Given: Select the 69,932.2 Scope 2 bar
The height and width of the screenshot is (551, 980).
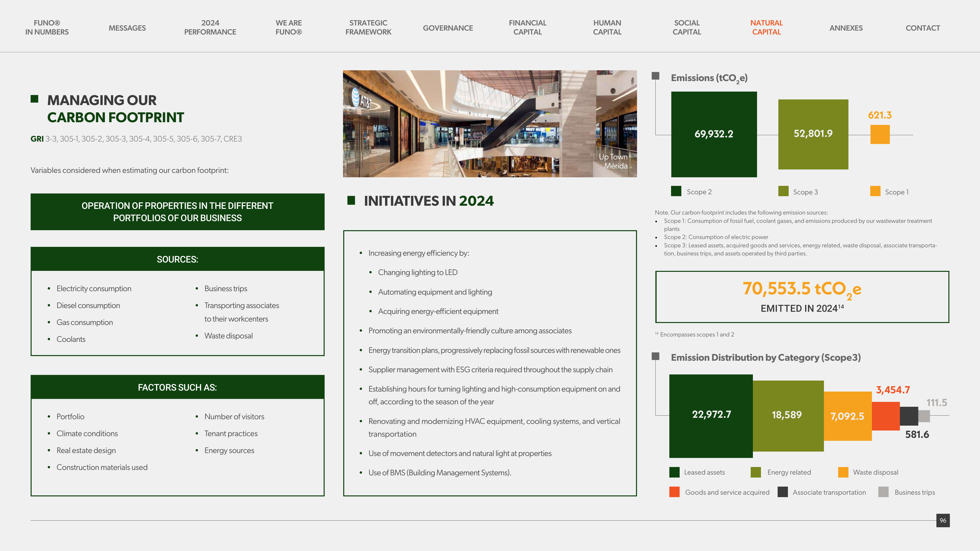Looking at the screenshot, I should pyautogui.click(x=714, y=134).
